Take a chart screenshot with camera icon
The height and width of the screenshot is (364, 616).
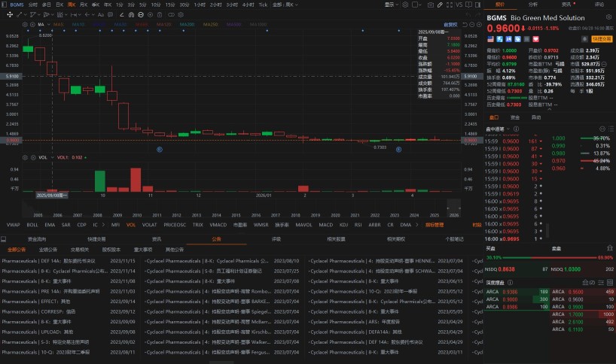431,5
